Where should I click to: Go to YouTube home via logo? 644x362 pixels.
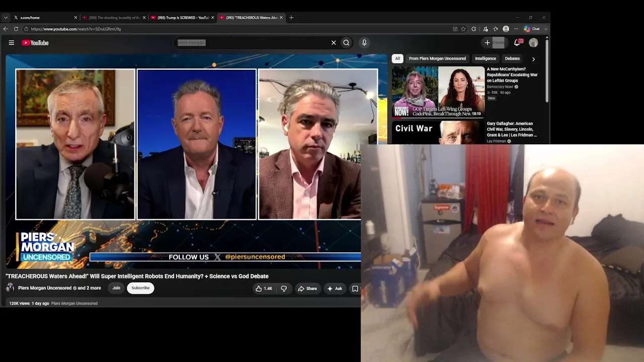coord(35,43)
